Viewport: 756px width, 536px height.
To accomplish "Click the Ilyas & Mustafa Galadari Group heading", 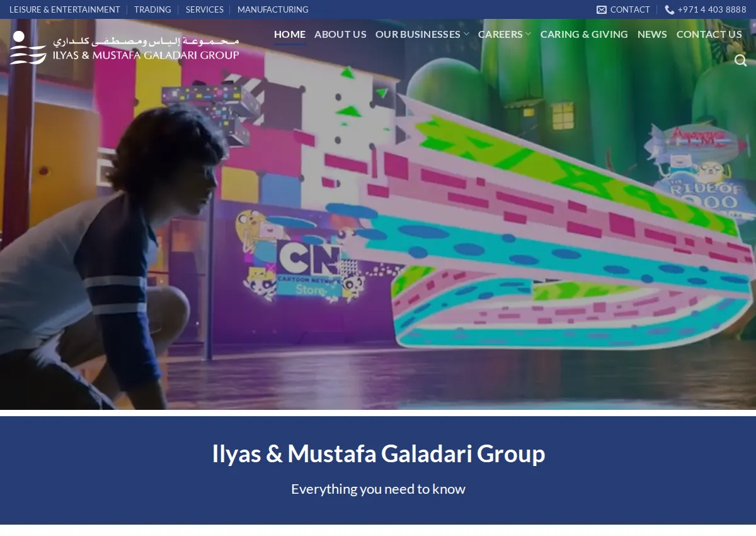I will point(378,453).
